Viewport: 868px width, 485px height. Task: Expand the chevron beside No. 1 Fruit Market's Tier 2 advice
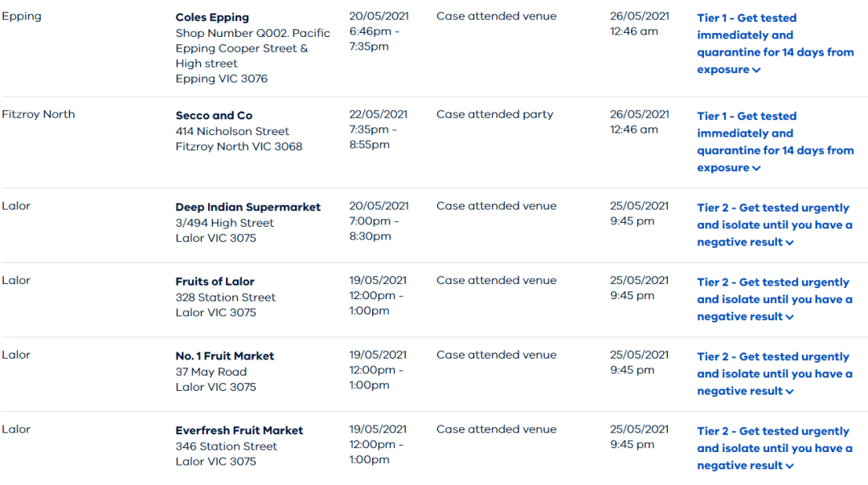pos(790,392)
